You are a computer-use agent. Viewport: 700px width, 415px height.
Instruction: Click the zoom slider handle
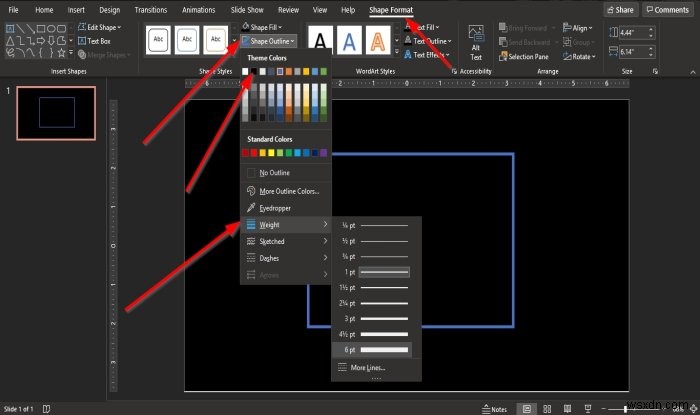pos(625,409)
